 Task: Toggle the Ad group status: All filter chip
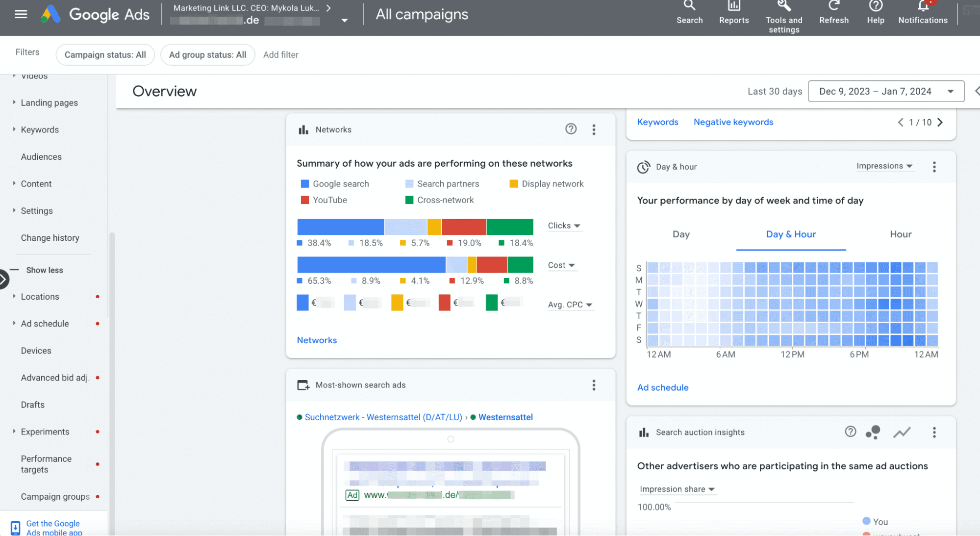[207, 54]
